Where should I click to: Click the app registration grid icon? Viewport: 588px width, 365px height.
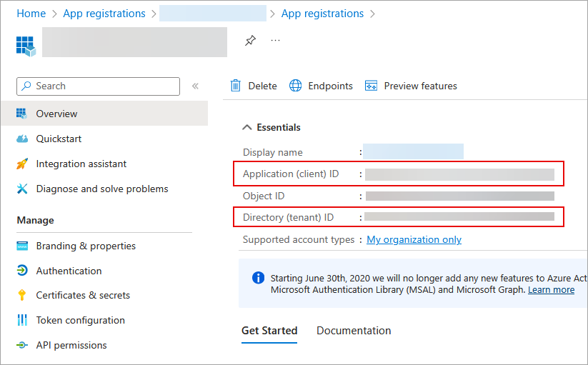pos(26,46)
